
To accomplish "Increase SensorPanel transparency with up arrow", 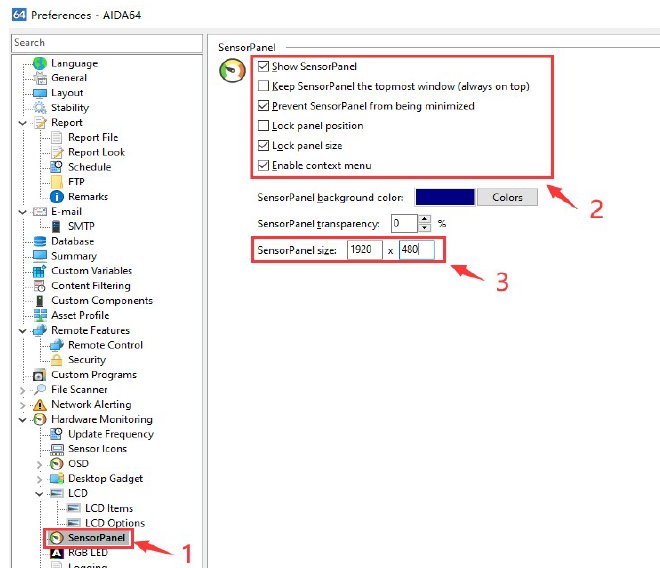I will 425,219.
